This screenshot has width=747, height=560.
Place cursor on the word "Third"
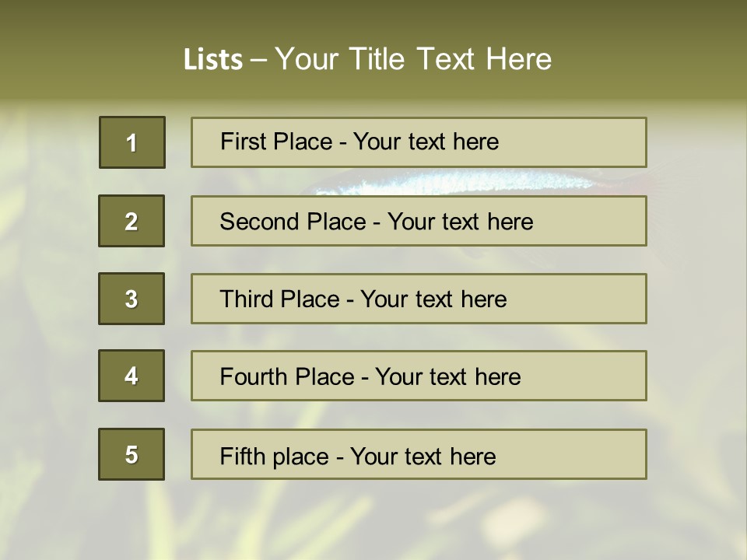pyautogui.click(x=247, y=299)
